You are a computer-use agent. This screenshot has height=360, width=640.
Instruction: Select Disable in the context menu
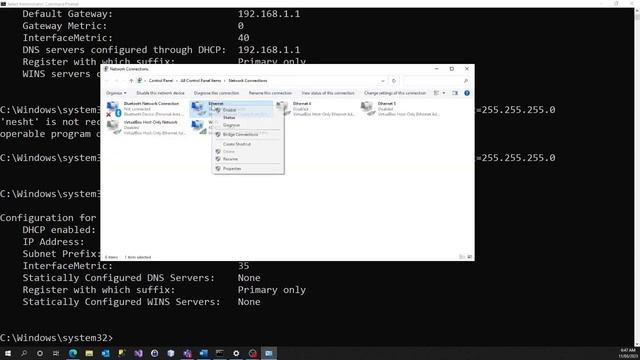229,110
